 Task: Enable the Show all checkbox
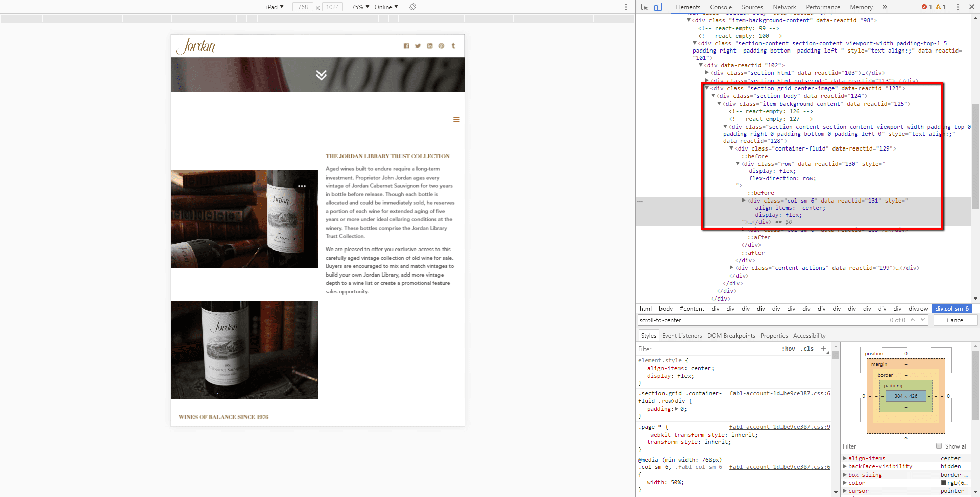(939, 446)
